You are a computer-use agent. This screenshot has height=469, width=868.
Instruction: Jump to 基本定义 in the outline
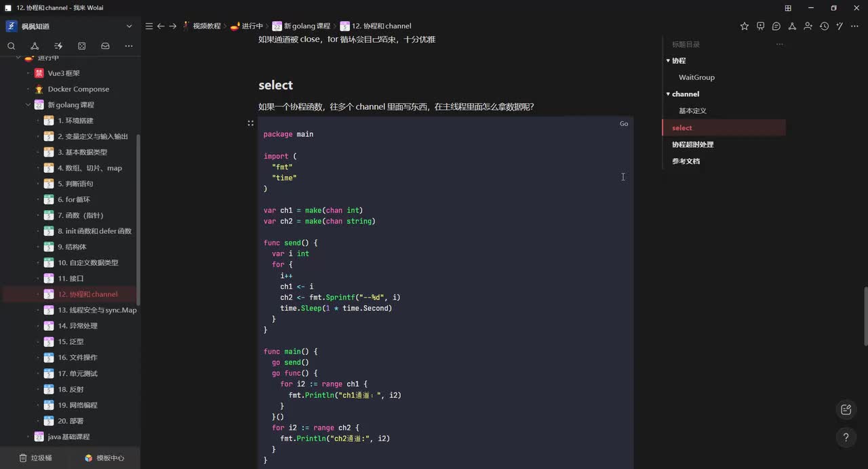pos(692,110)
